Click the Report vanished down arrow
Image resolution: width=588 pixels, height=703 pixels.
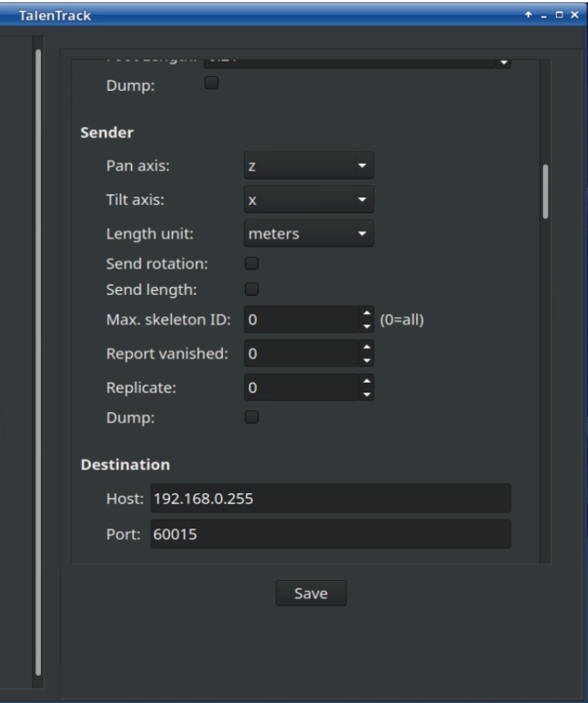point(366,359)
